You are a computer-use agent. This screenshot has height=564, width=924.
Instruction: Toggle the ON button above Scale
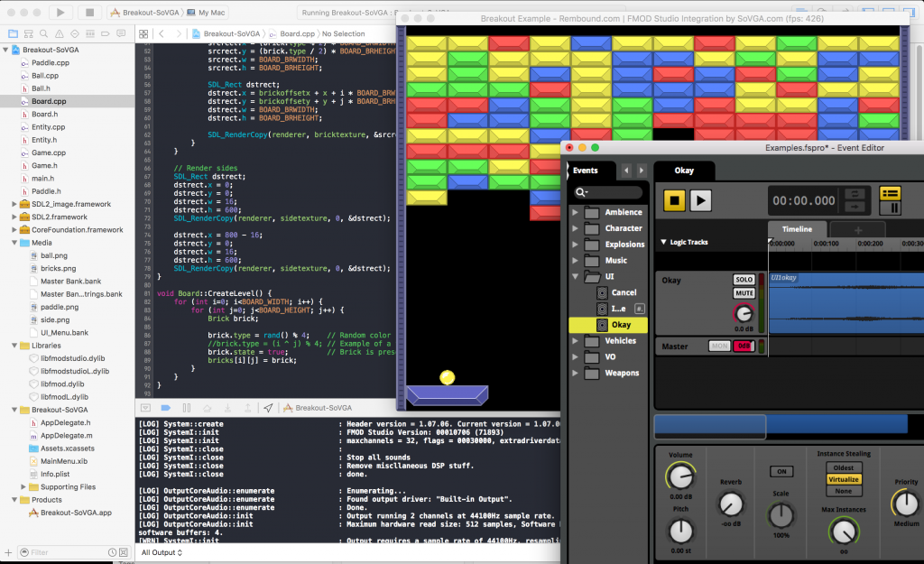(781, 471)
